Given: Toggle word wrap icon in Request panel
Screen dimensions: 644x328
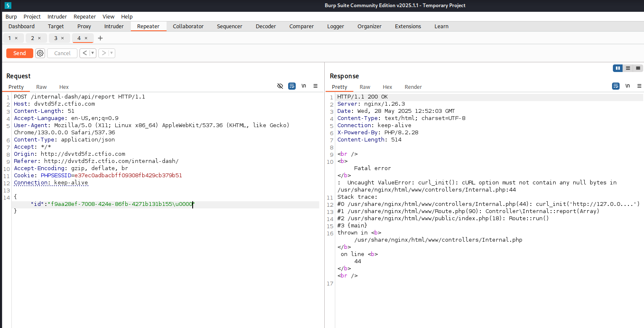Looking at the screenshot, I should (292, 86).
